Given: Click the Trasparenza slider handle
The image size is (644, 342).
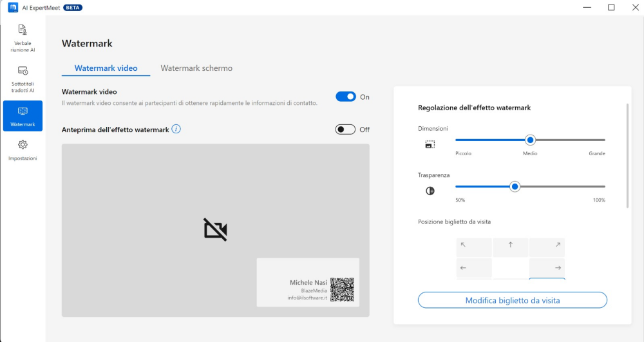Looking at the screenshot, I should point(515,187).
